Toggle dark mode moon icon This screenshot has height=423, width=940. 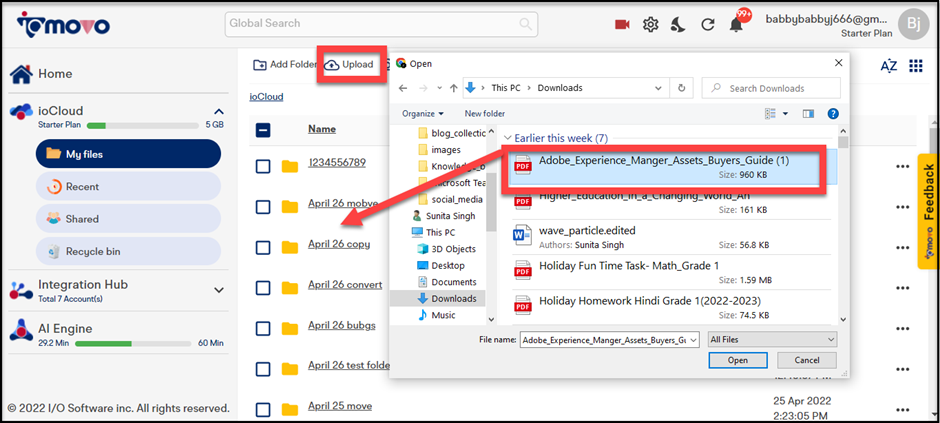coord(678,25)
